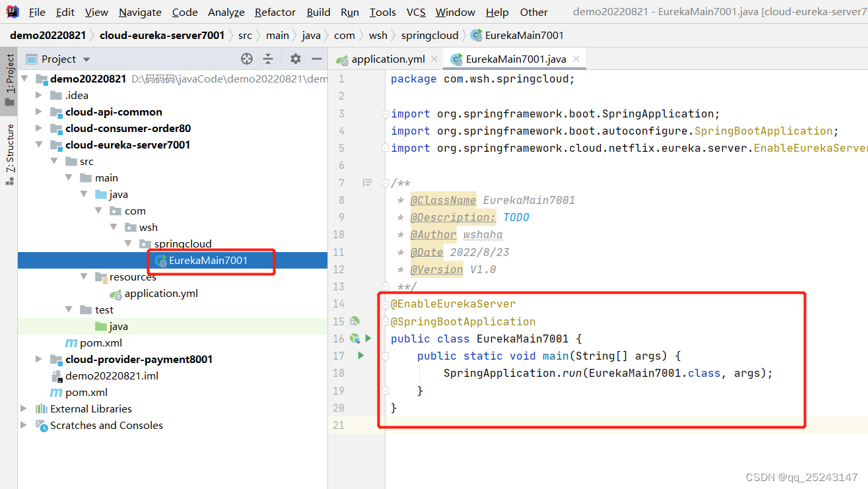Click the fold marker at line 17 method
868x489 pixels.
[385, 356]
